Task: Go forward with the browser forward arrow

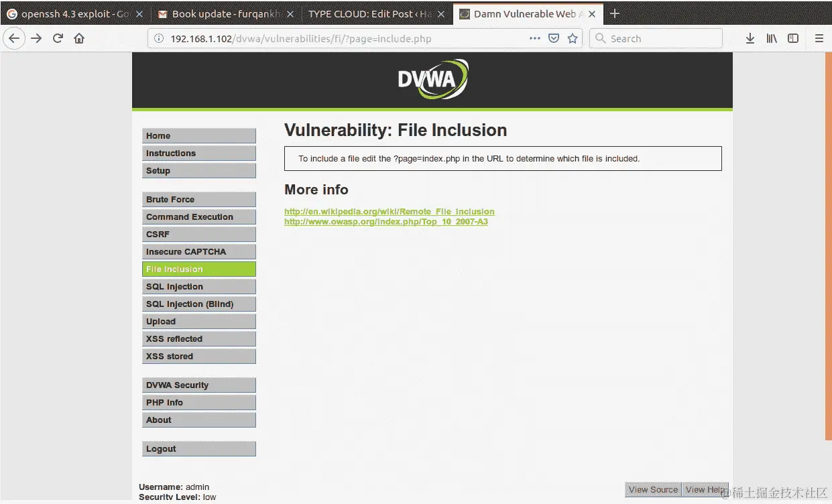Action: (x=36, y=38)
